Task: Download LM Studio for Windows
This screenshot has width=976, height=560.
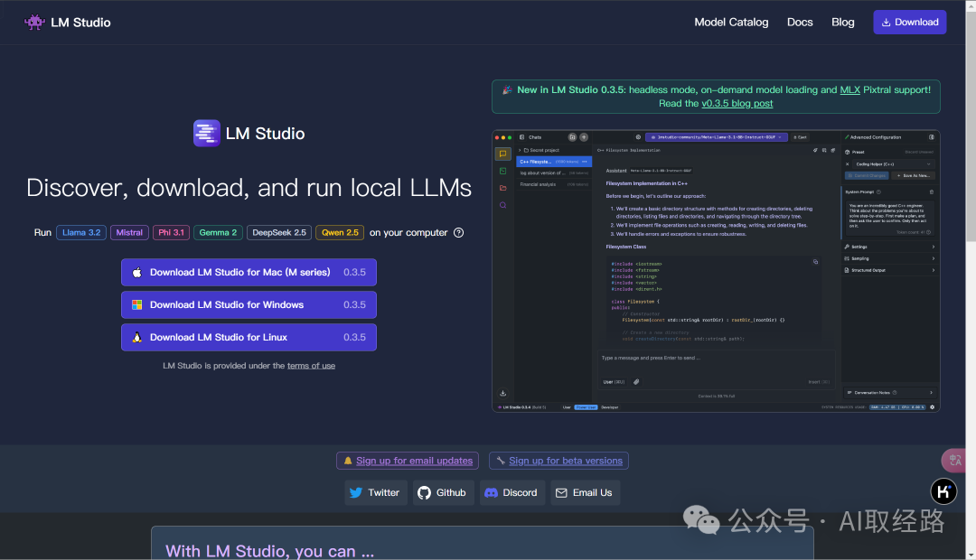Action: [x=249, y=305]
